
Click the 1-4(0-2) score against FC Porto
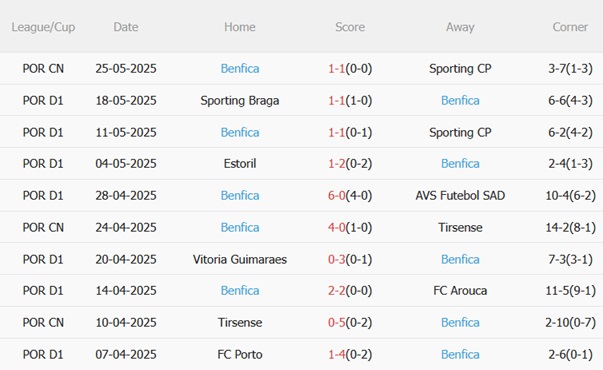tap(350, 354)
